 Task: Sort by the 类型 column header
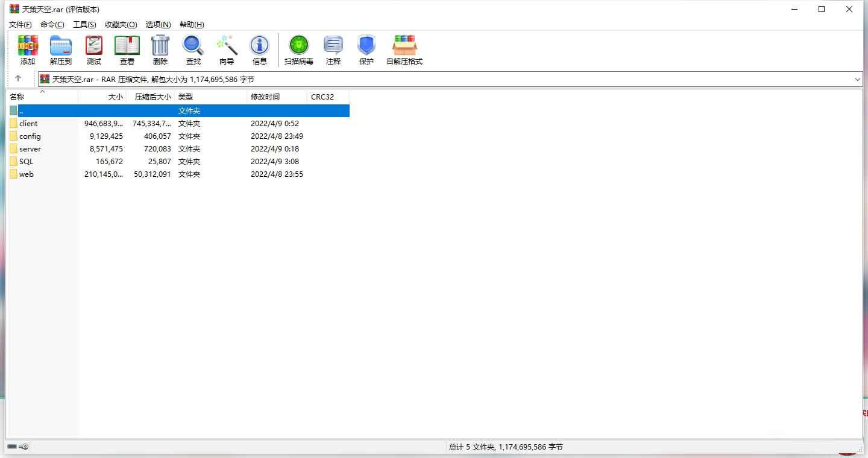pyautogui.click(x=211, y=97)
